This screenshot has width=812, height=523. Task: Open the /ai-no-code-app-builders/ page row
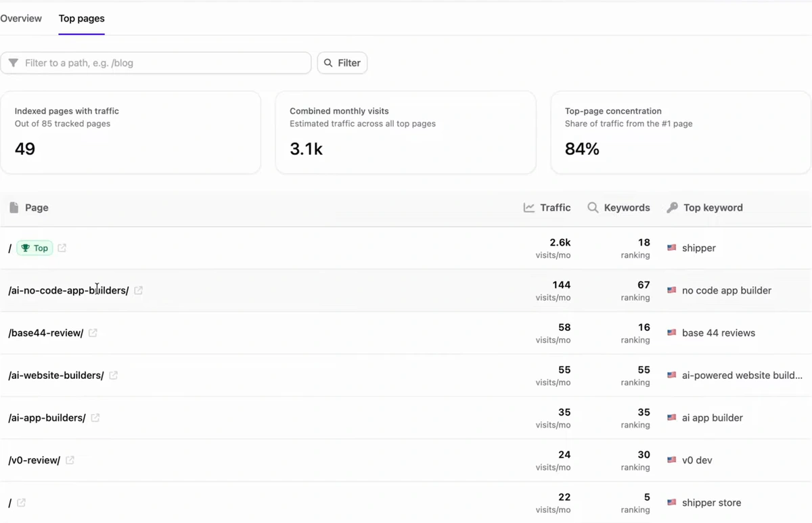pyautogui.click(x=406, y=290)
